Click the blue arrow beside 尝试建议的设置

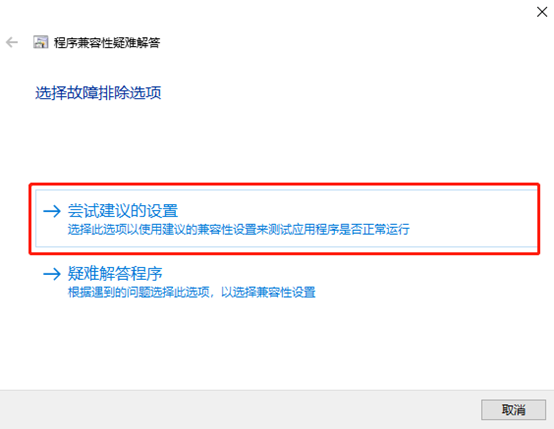coord(52,211)
